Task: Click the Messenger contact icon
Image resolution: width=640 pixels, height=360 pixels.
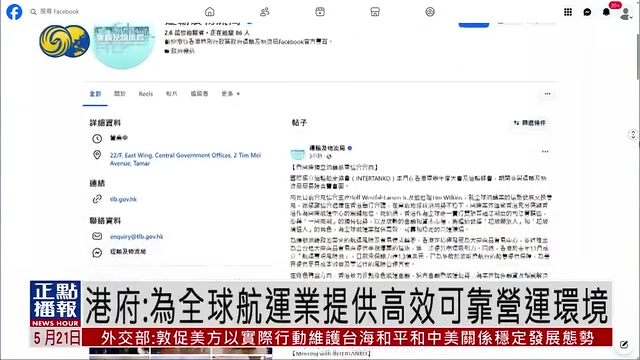Action: point(97,252)
